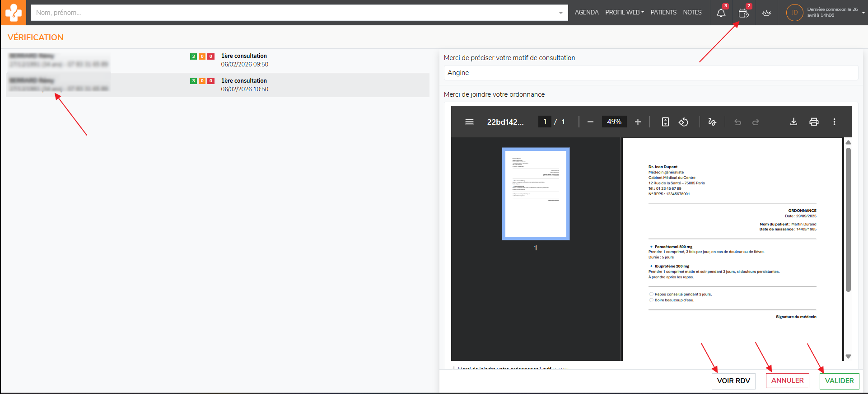868x394 pixels.
Task: Open the AGENDA menu item
Action: (586, 13)
